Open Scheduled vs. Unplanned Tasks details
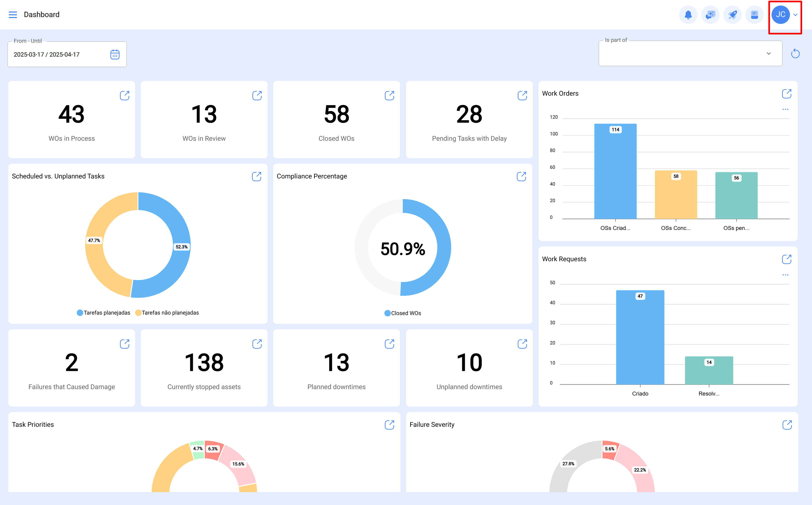Image resolution: width=812 pixels, height=505 pixels. tap(256, 176)
